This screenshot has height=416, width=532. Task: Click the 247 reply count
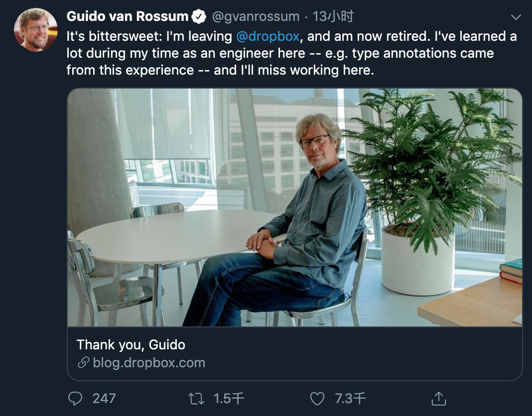click(104, 398)
